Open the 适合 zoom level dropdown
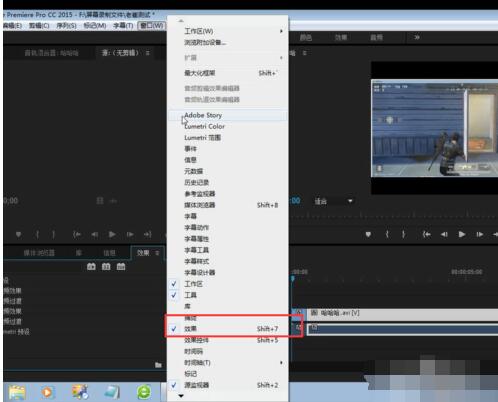498x402 pixels. [x=334, y=201]
